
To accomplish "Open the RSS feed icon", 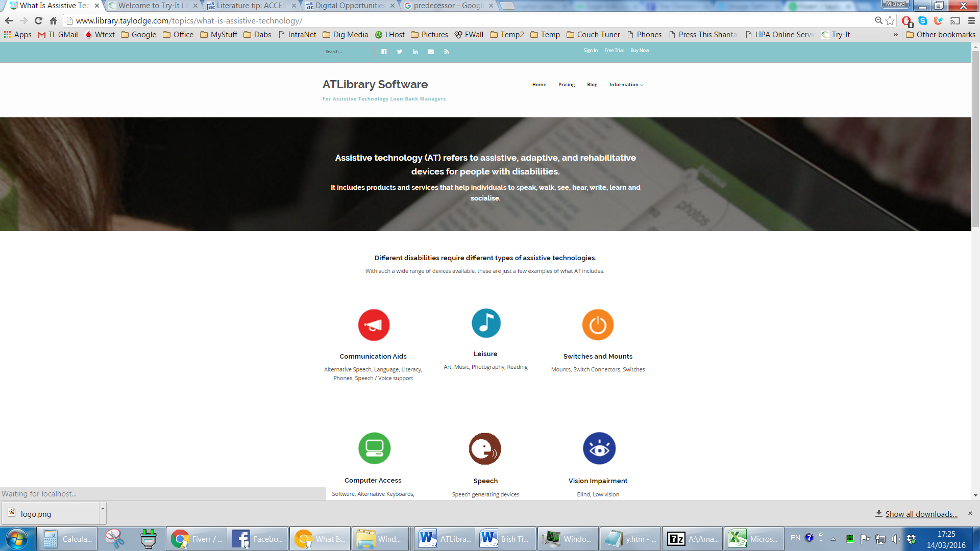I will pos(446,52).
